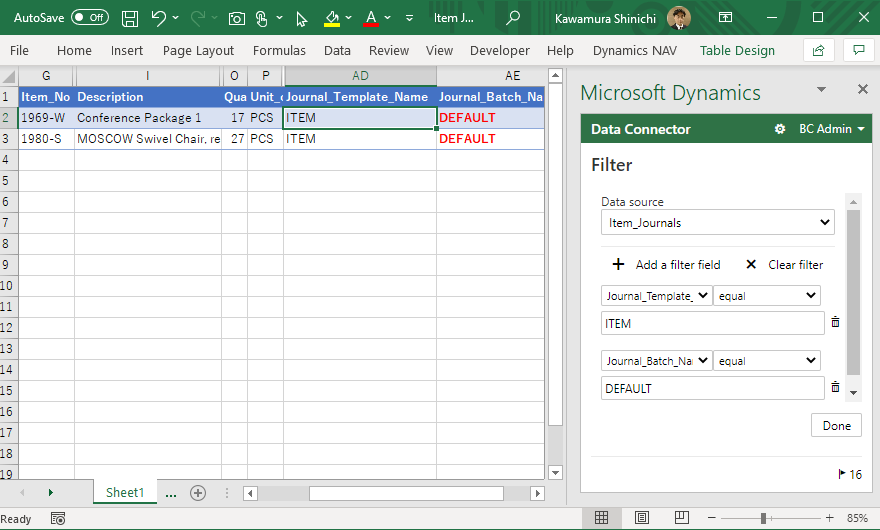Screen dimensions: 880x530
Task: Click the DEFAULT cell in row 3
Action: (490, 139)
